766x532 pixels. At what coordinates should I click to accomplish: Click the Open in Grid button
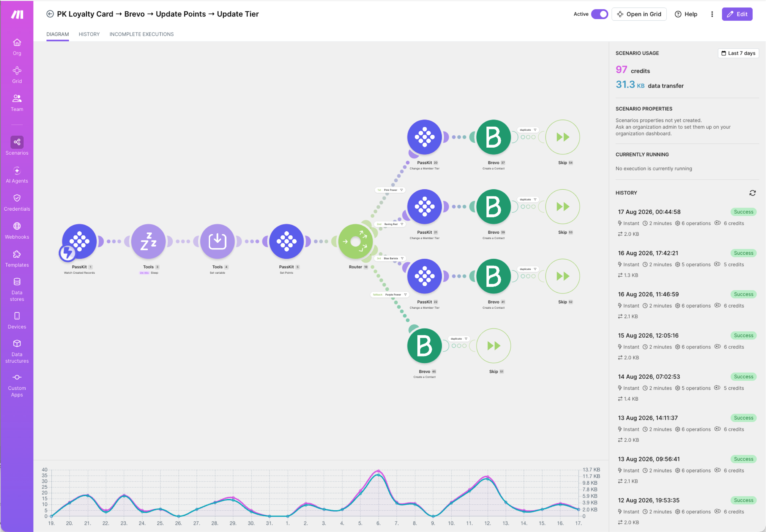639,14
